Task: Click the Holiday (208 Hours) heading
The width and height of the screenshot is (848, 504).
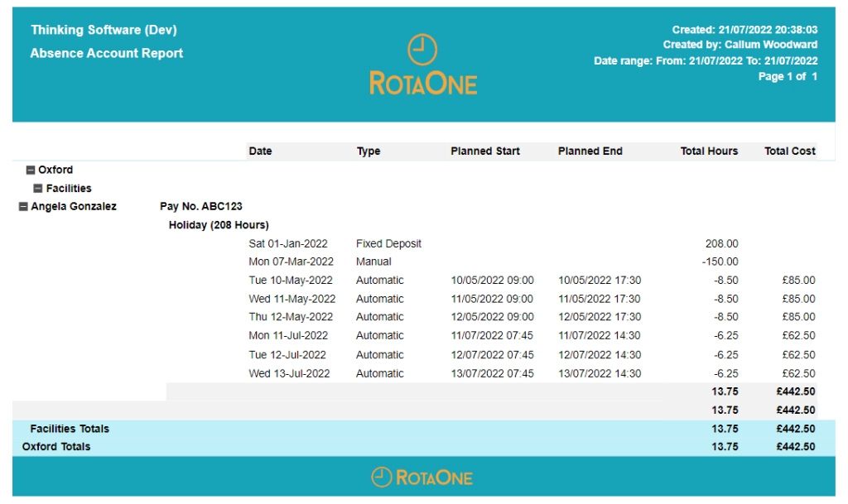Action: (219, 225)
